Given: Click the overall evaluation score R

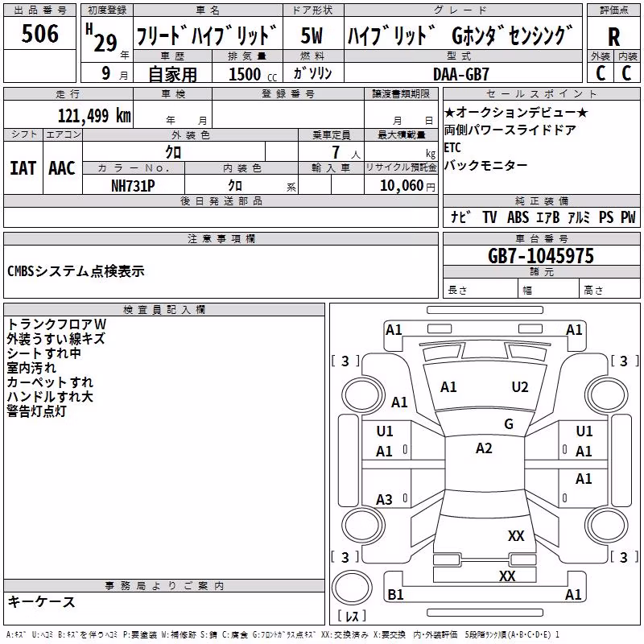Looking at the screenshot, I should 613,37.
